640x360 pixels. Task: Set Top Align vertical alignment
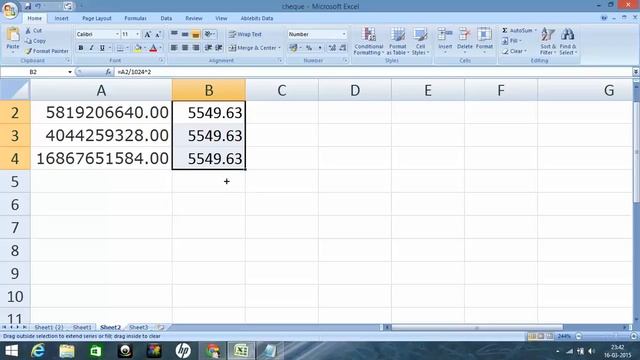click(x=174, y=34)
